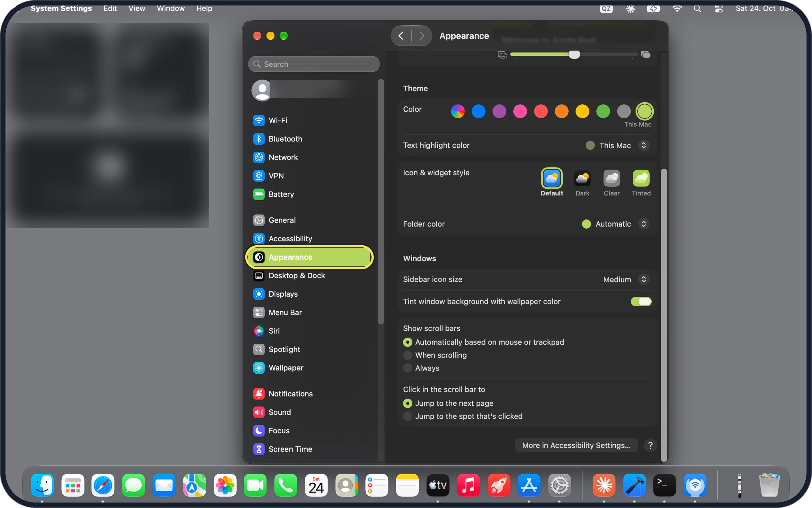Open Sidebar icon size dropdown
This screenshot has width=812, height=508.
point(626,280)
